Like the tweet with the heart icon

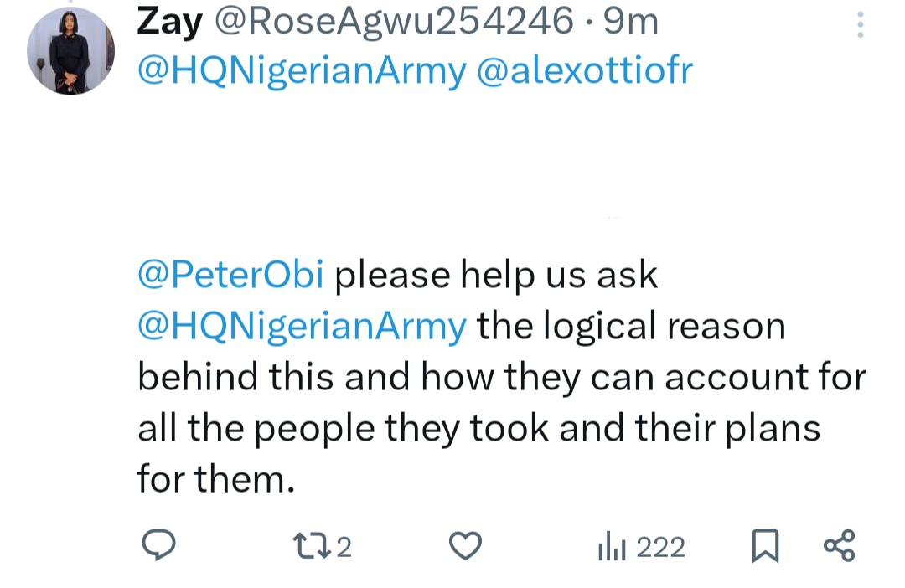tap(465, 546)
